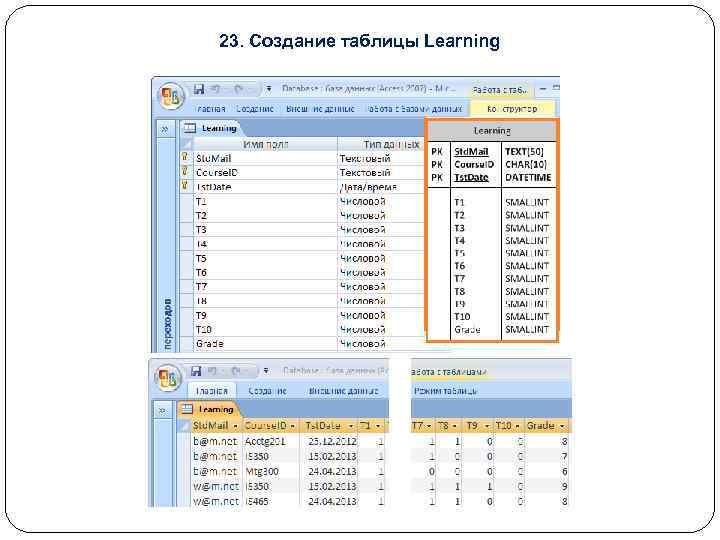
Task: Expand navigation pane chevron in lower window
Action: point(162,410)
